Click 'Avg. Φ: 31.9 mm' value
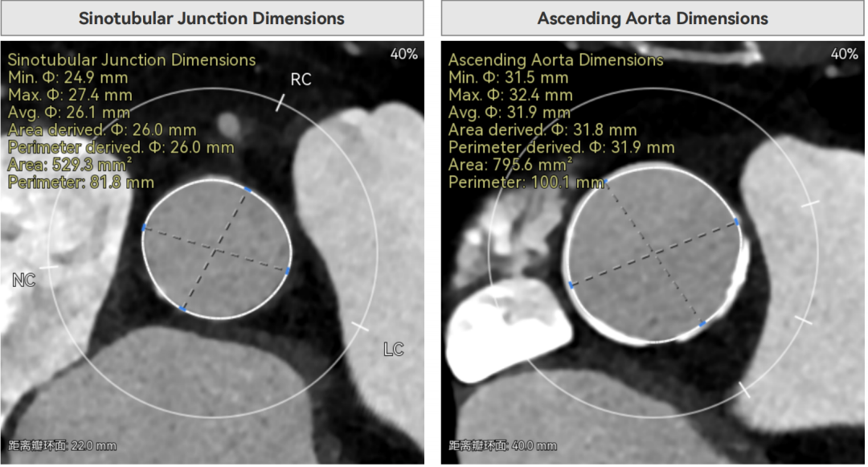This screenshot has height=467, width=868. [x=510, y=113]
